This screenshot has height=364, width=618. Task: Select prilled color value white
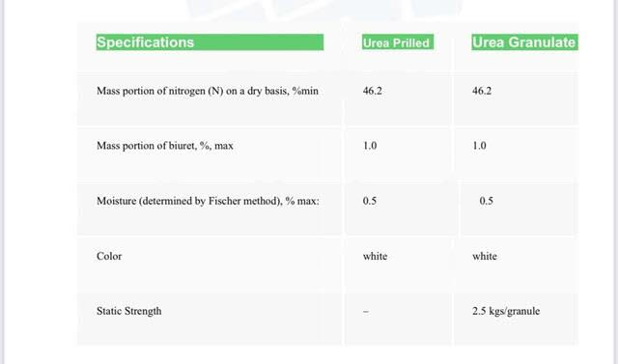tap(375, 256)
